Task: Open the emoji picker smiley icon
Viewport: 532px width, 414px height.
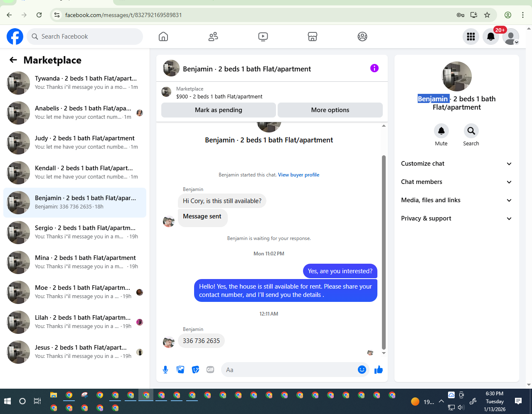Action: [x=362, y=370]
